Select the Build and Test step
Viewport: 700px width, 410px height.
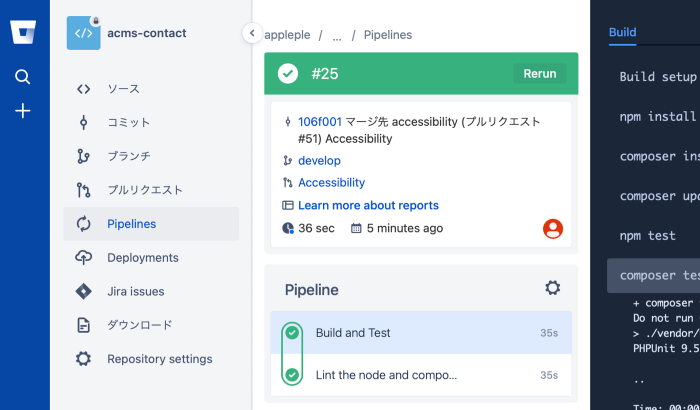352,333
